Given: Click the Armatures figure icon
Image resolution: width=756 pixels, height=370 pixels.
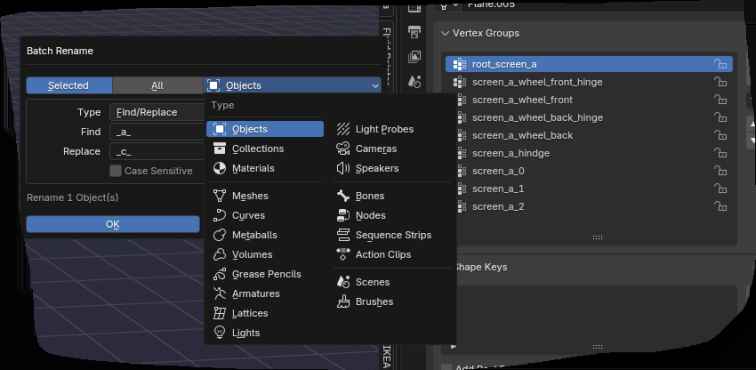Looking at the screenshot, I should [219, 294].
